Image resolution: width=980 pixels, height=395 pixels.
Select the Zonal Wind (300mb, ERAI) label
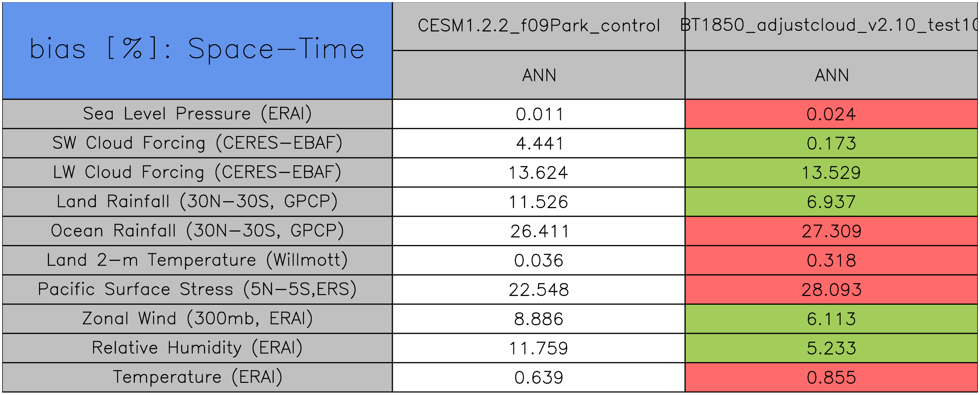[x=197, y=319]
